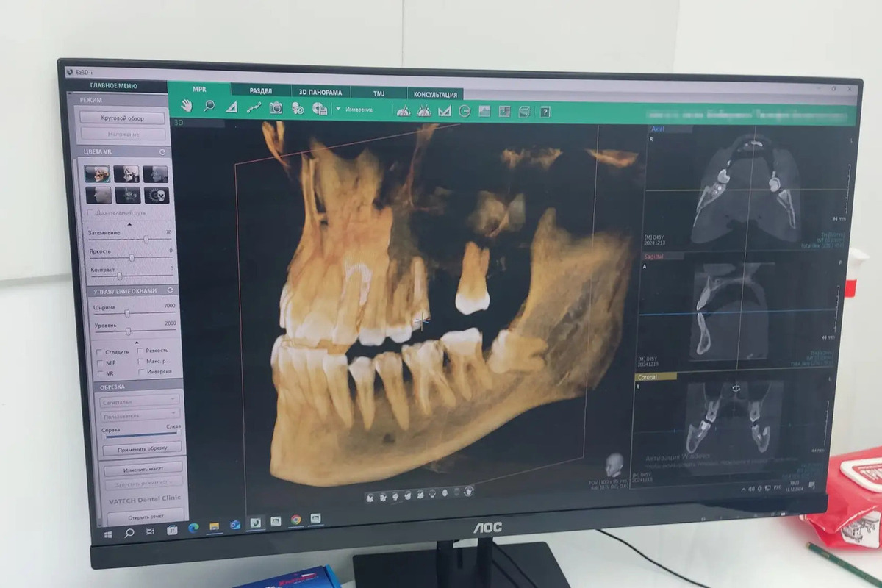The image size is (882, 588).
Task: Enable the Сгладить checkbox
Action: click(100, 352)
